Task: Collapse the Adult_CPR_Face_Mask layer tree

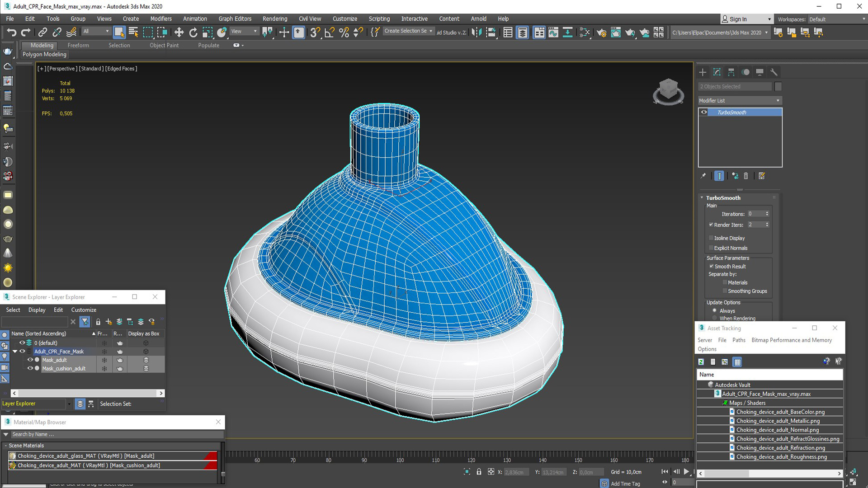Action: 15,352
